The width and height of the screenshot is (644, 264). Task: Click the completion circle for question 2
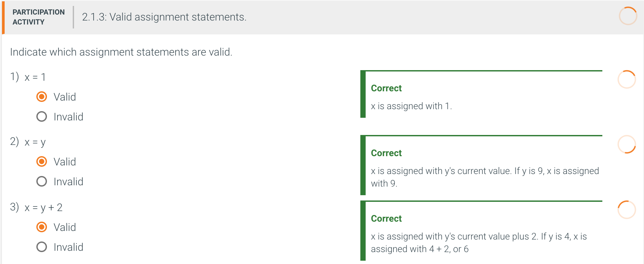tap(626, 144)
